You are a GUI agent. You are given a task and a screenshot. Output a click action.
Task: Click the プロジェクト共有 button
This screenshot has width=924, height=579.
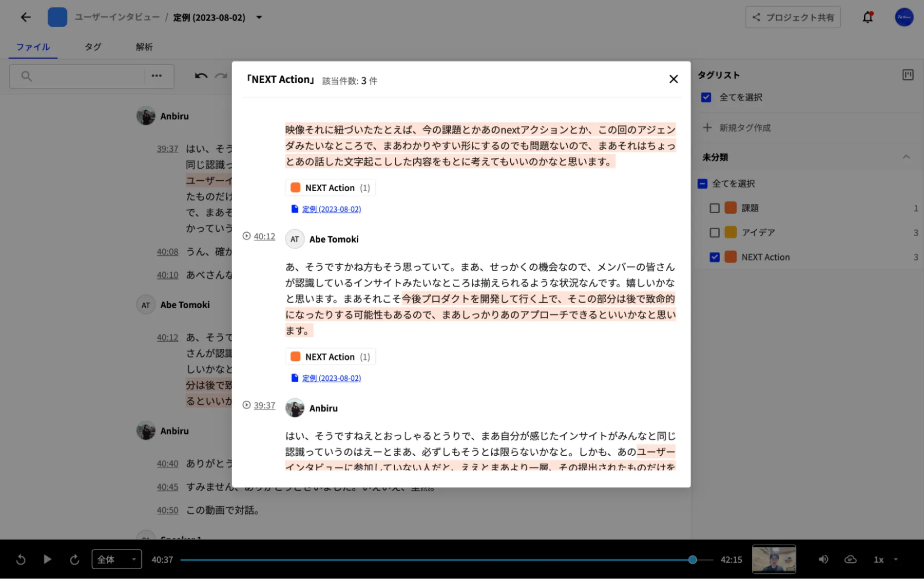click(x=793, y=17)
